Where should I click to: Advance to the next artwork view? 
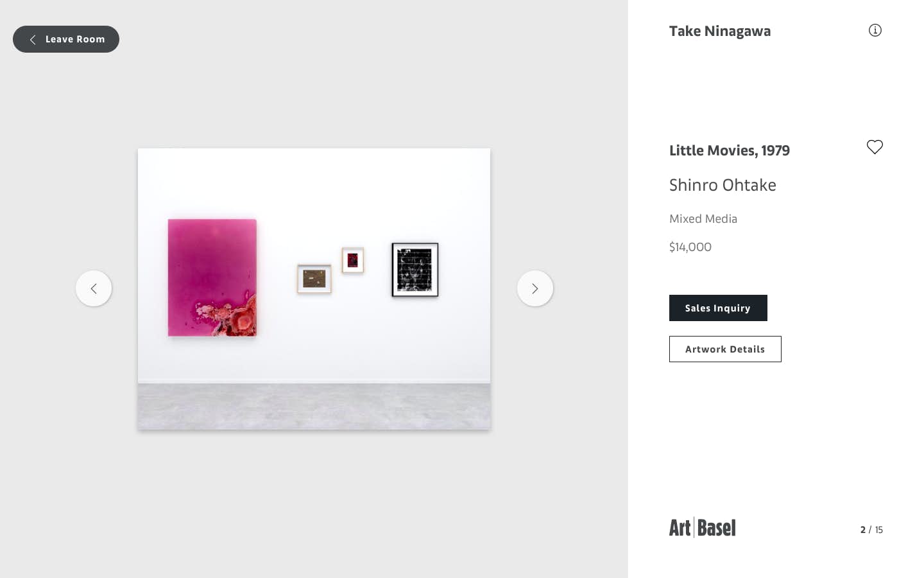pos(535,288)
